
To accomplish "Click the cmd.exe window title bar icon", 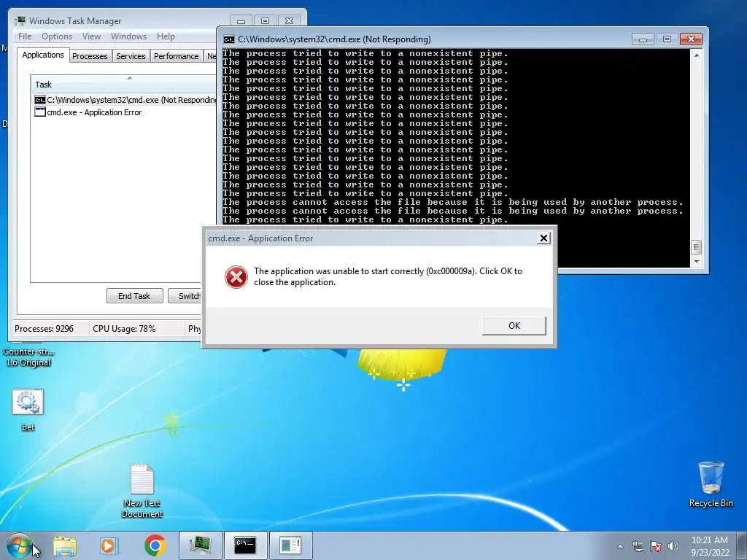I will pos(229,39).
